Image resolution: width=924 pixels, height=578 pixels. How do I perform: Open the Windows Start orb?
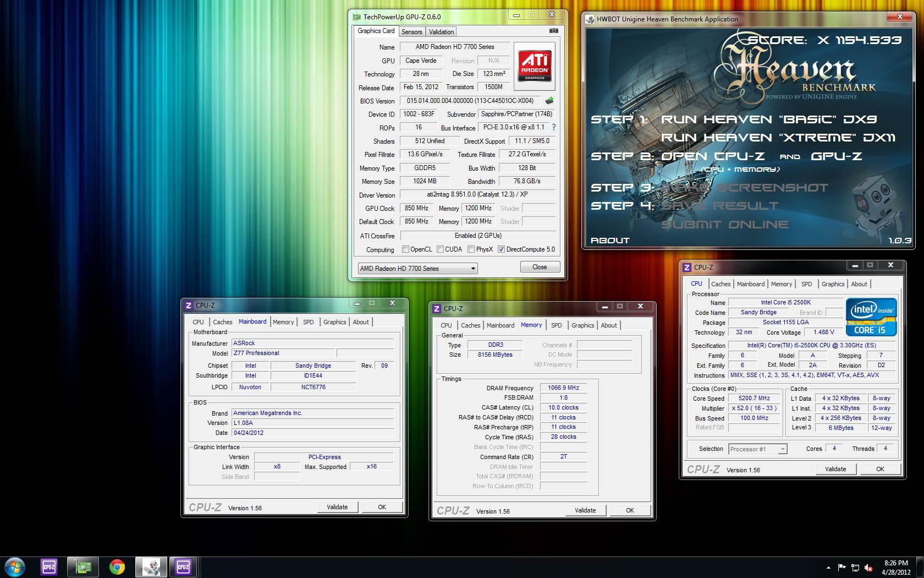click(x=15, y=566)
